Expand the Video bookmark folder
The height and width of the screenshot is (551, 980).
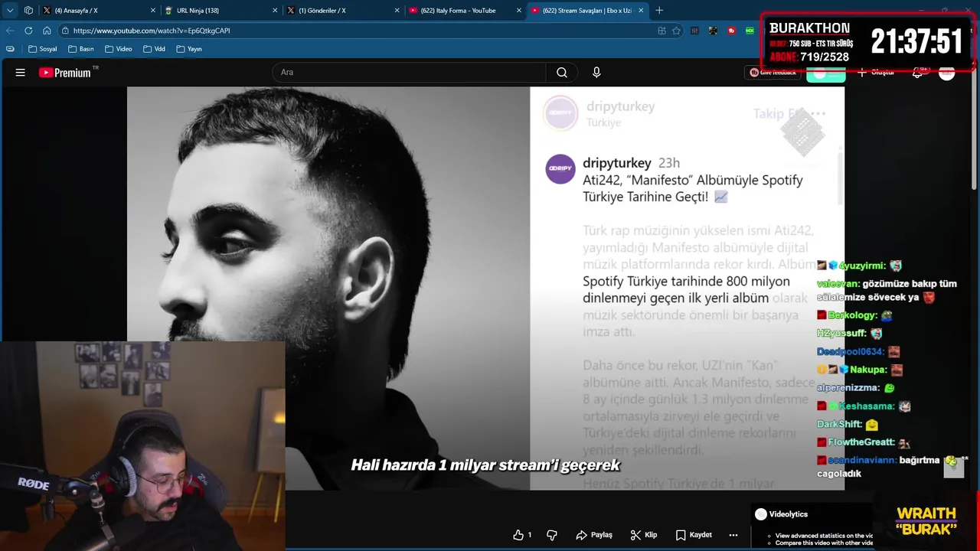click(119, 49)
